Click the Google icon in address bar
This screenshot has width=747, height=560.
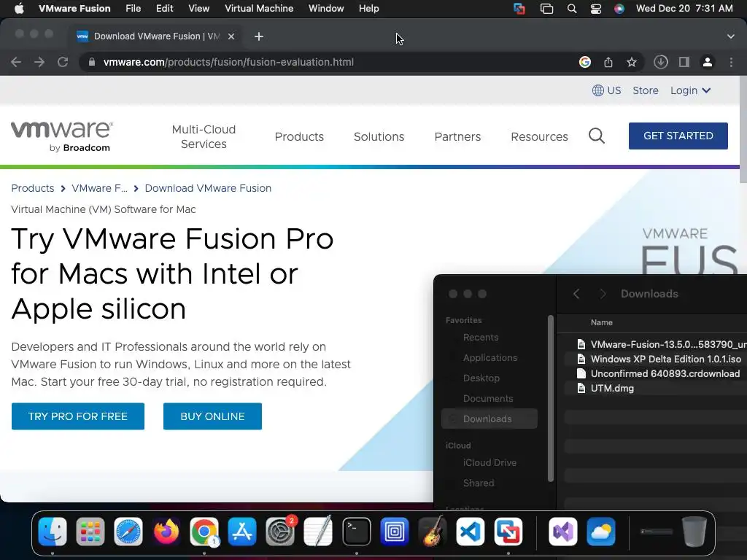coord(585,62)
